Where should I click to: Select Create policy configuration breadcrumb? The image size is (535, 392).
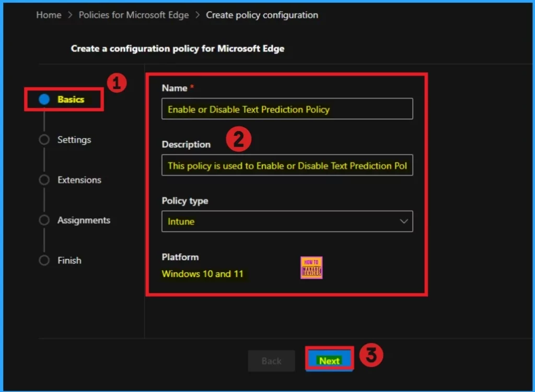(262, 15)
